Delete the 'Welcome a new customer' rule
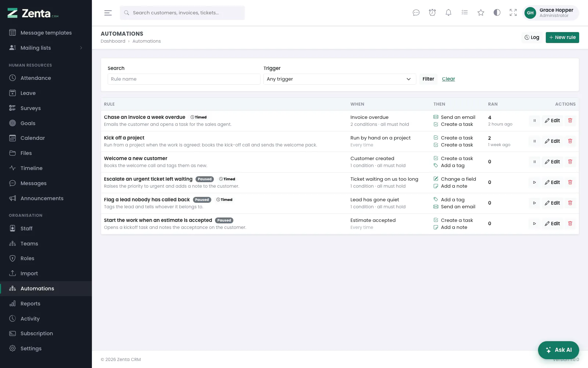The width and height of the screenshot is (588, 368). pyautogui.click(x=570, y=162)
